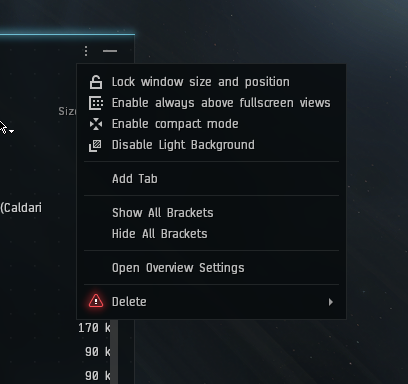
Task: Click the Light Background layers icon
Action: click(x=95, y=145)
